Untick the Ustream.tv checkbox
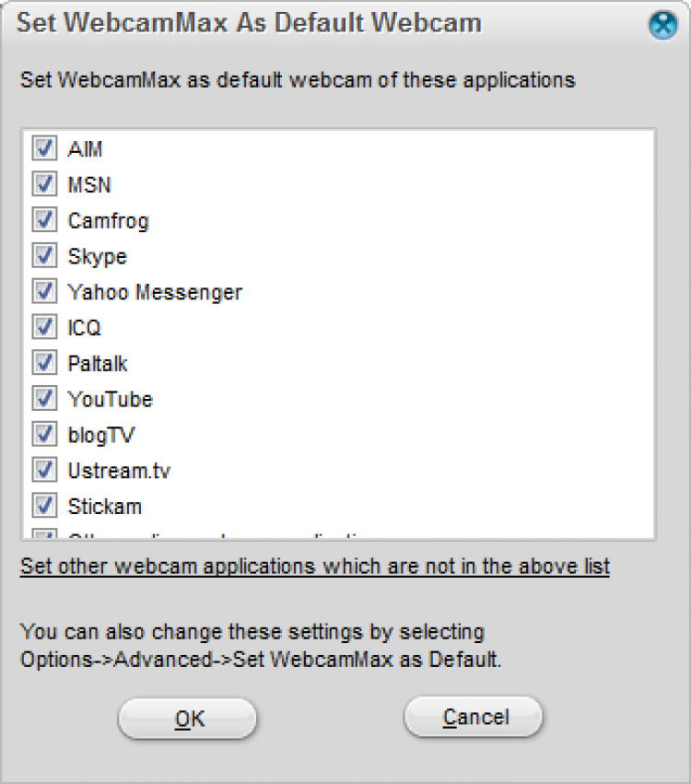 tap(44, 470)
